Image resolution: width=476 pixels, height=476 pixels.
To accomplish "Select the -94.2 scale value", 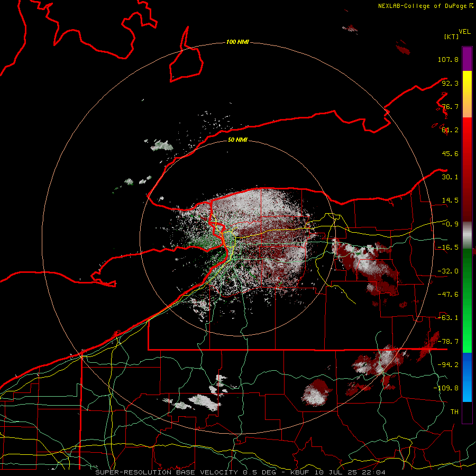I will [x=448, y=365].
